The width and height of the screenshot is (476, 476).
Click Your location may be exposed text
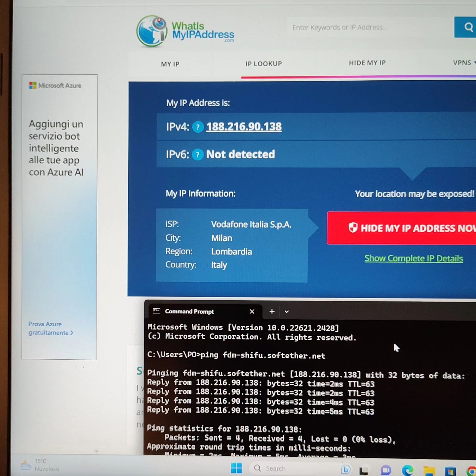point(415,194)
